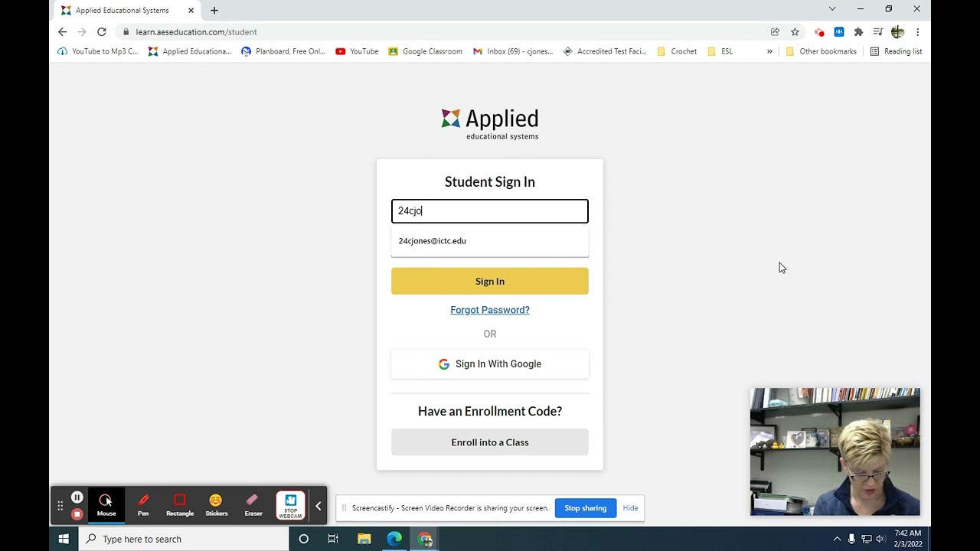Open the volume control in the tray
Screen dimensions: 980x551
pos(880,539)
